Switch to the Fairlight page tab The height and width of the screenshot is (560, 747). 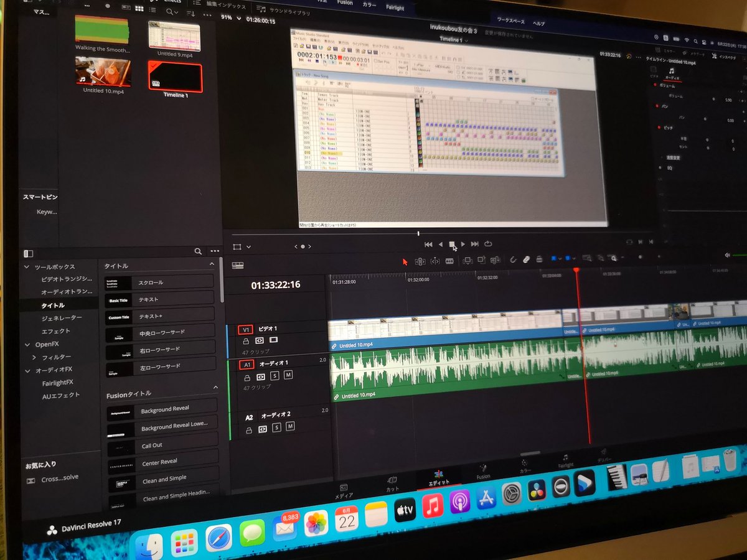[x=565, y=460]
